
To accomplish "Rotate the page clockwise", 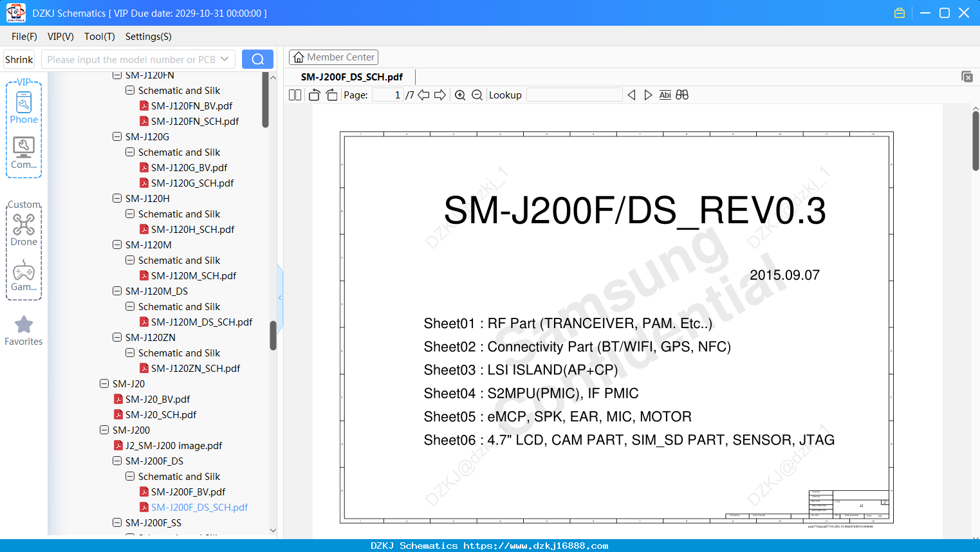I will point(331,95).
